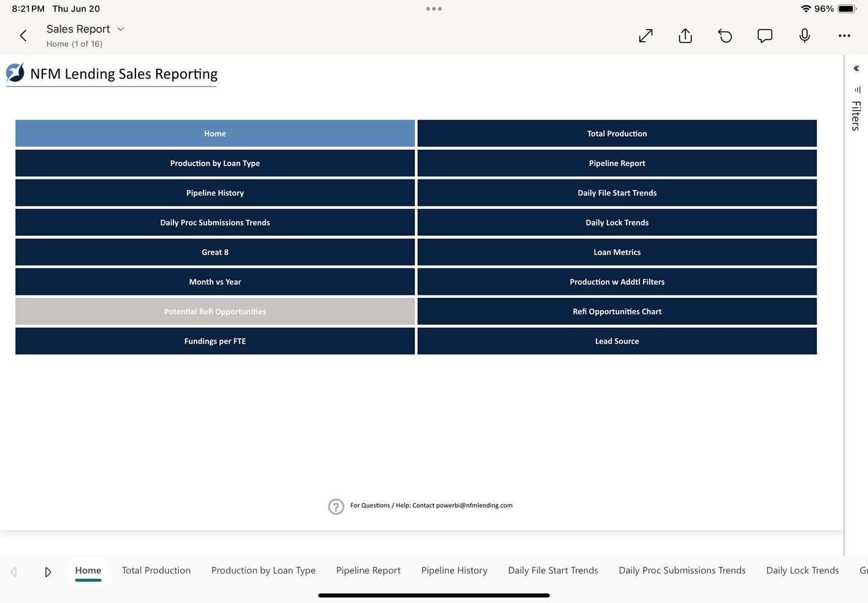The image size is (868, 603).
Task: Tap the Wi-Fi status icon
Action: (806, 9)
